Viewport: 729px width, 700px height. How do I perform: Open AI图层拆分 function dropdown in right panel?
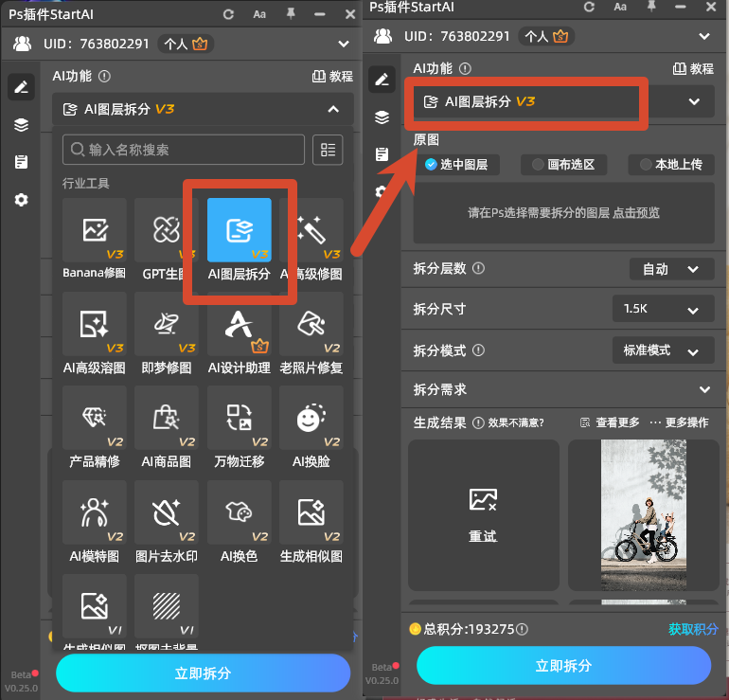(564, 101)
